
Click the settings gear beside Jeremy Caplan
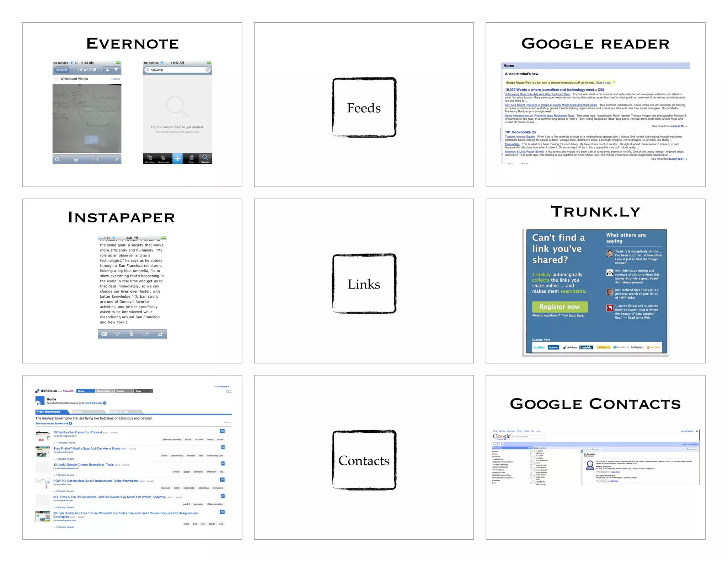[x=697, y=431]
